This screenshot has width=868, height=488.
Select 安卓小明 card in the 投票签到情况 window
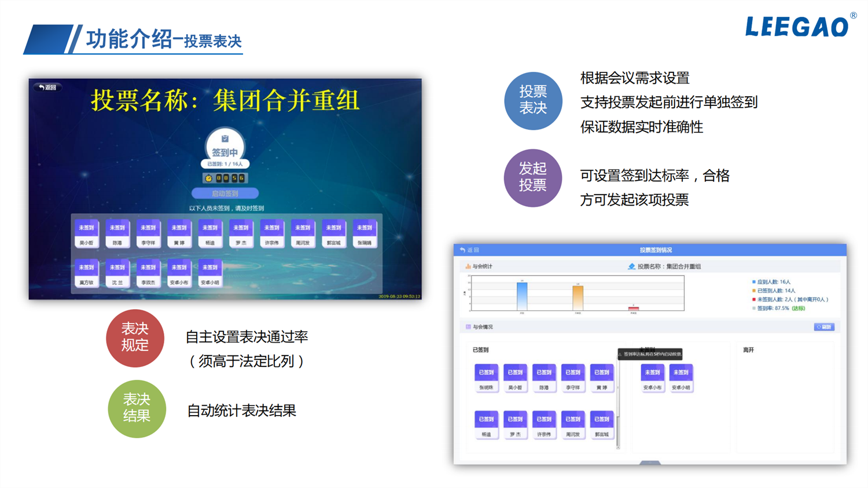681,379
